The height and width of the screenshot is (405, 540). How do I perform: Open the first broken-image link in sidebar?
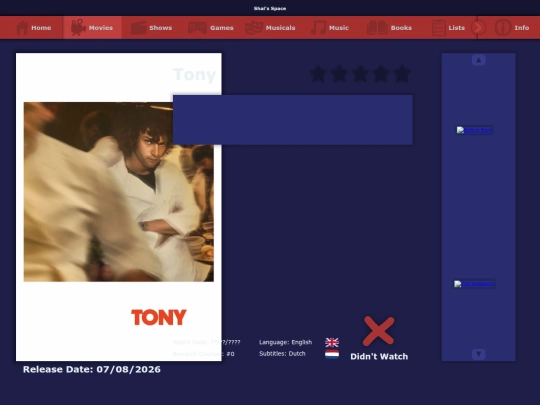pyautogui.click(x=474, y=130)
